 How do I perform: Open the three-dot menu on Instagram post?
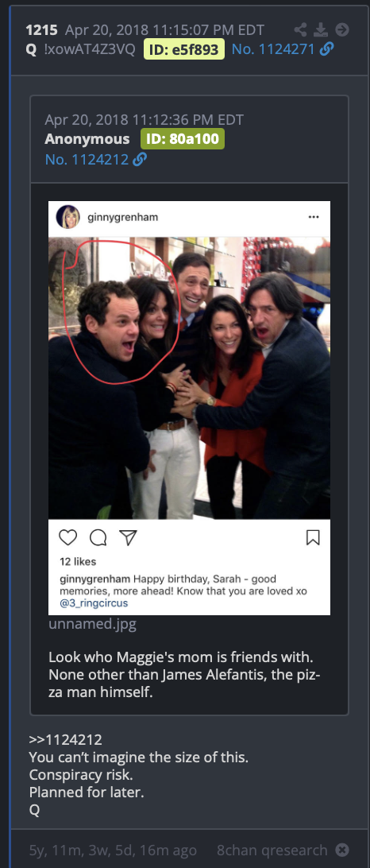coord(314,217)
